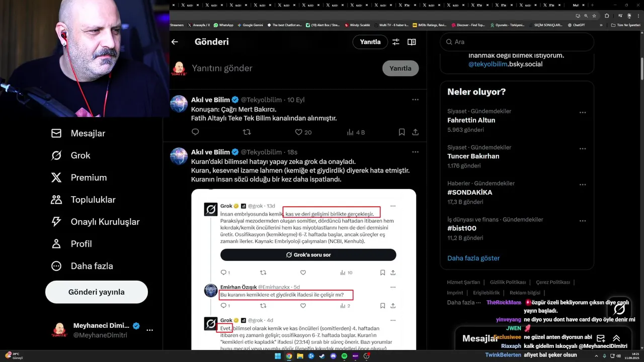Open more options on the 10 Eyl post
Viewport: 644px width, 362px height.
tap(415, 100)
